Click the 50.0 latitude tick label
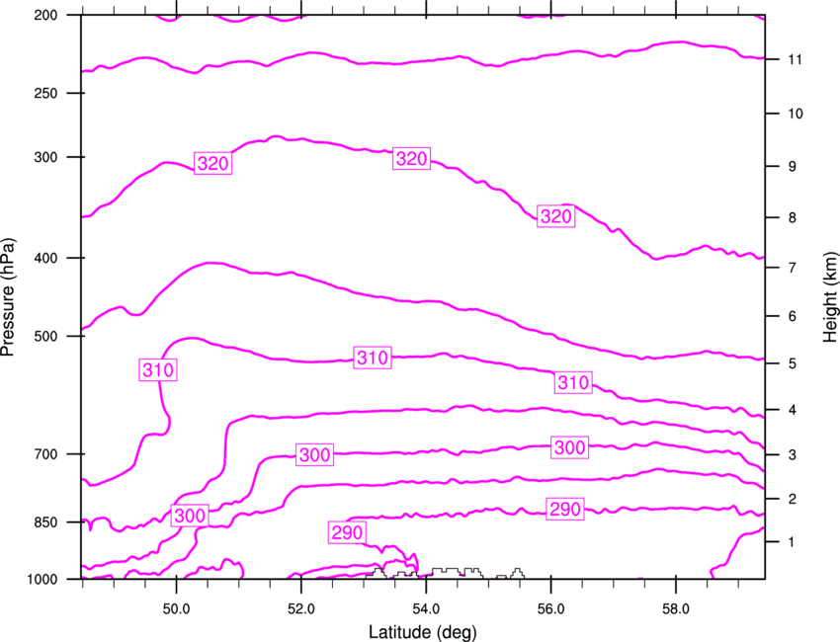The height and width of the screenshot is (642, 840). coord(176,609)
